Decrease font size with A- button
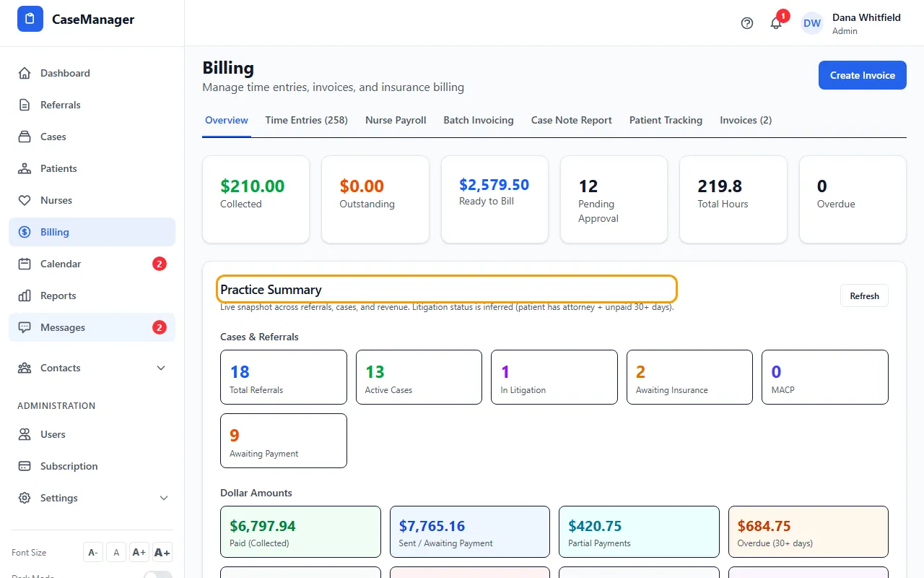The height and width of the screenshot is (578, 924). (93, 553)
